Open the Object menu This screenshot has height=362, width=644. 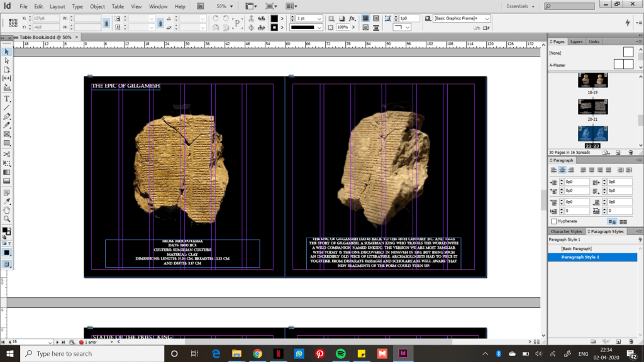[x=97, y=6]
